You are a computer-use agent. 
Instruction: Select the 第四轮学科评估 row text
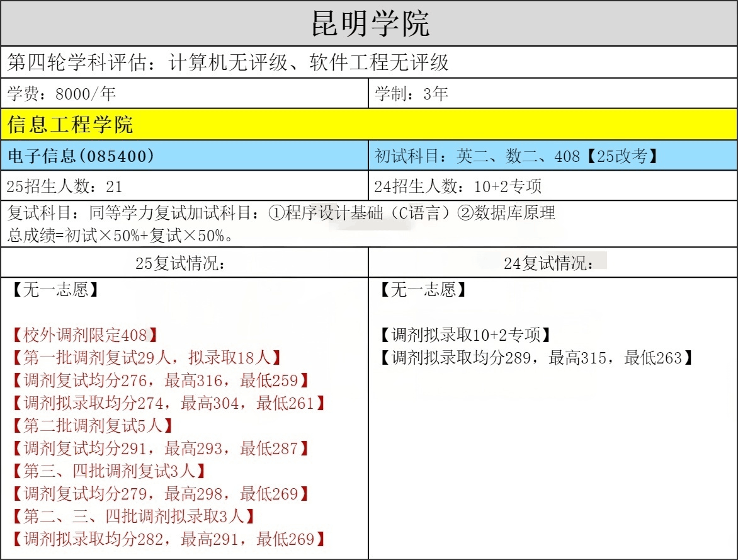pyautogui.click(x=228, y=62)
